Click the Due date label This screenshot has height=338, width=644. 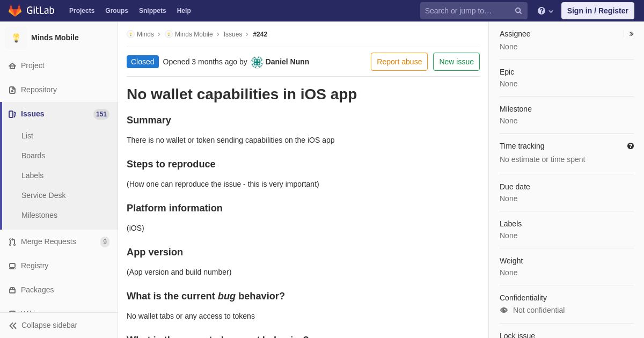515,187
